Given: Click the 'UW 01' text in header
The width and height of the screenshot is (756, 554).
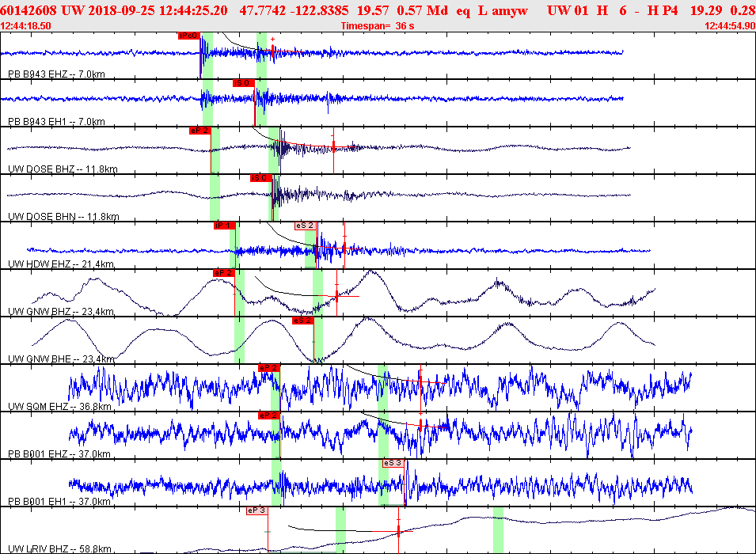Looking at the screenshot, I should pyautogui.click(x=568, y=10).
